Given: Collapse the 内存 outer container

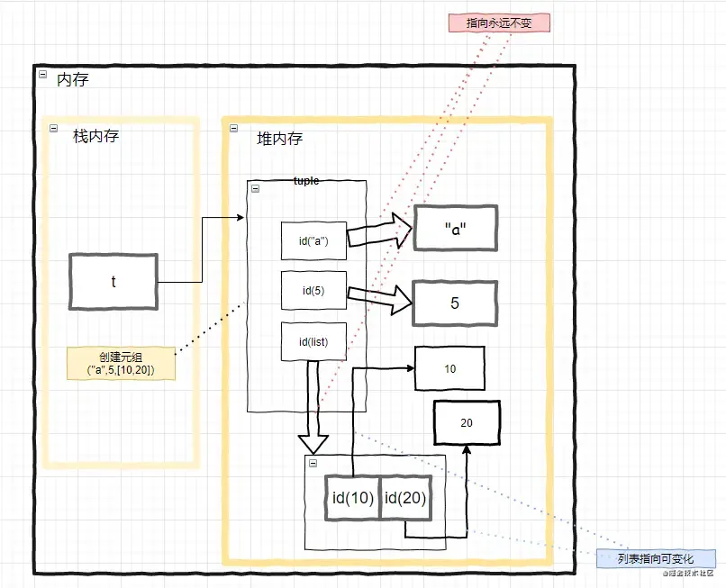Looking at the screenshot, I should [42, 77].
